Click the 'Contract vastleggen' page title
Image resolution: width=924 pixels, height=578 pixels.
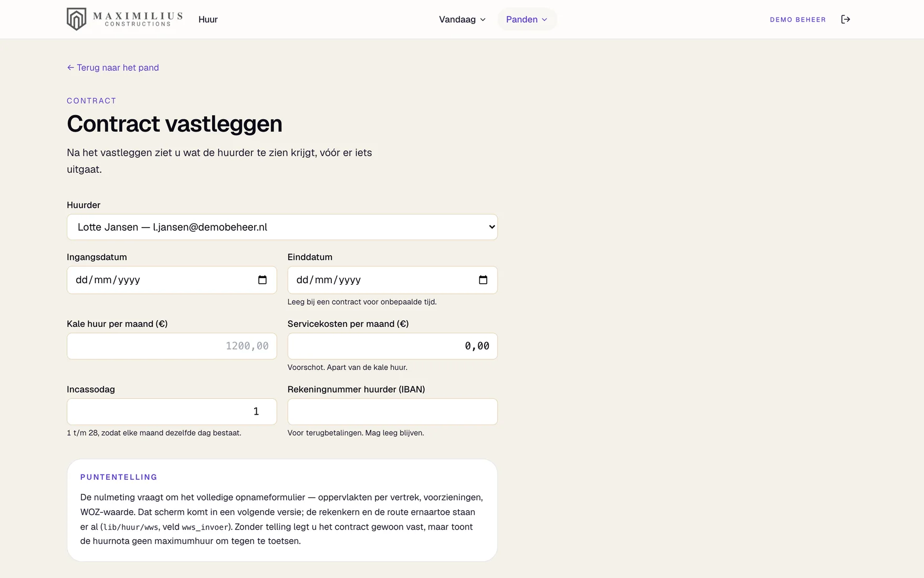click(174, 124)
